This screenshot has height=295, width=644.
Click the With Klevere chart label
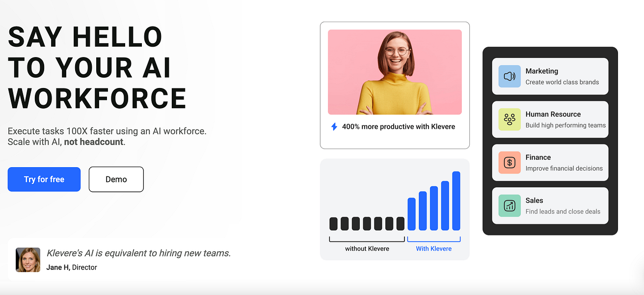point(433,248)
